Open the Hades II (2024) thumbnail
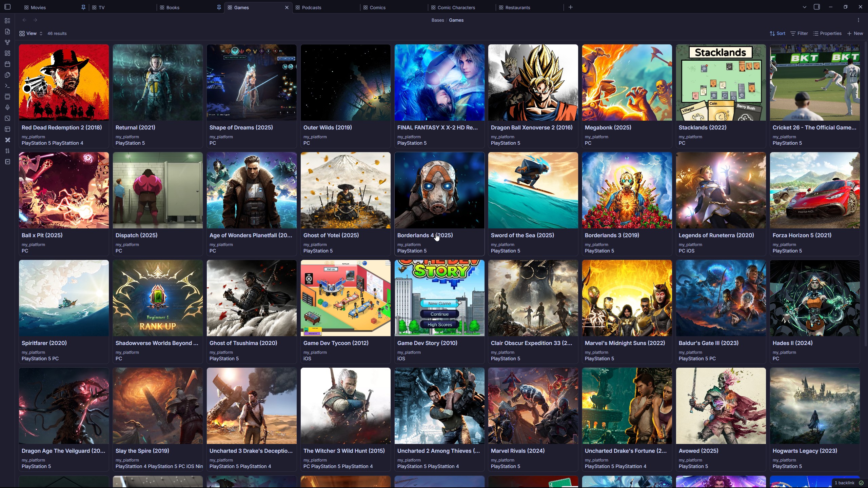Screen dimensions: 868x488 [x=814, y=298]
